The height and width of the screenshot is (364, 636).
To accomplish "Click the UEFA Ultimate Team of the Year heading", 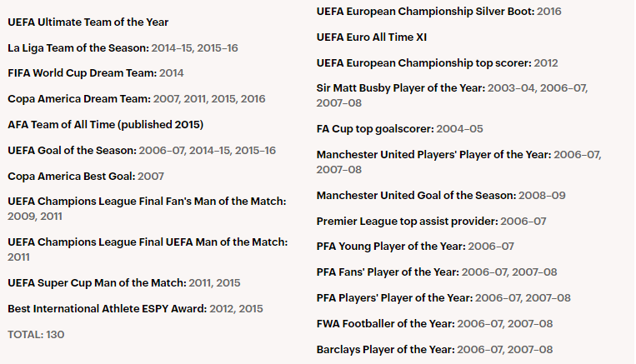I will tap(88, 22).
